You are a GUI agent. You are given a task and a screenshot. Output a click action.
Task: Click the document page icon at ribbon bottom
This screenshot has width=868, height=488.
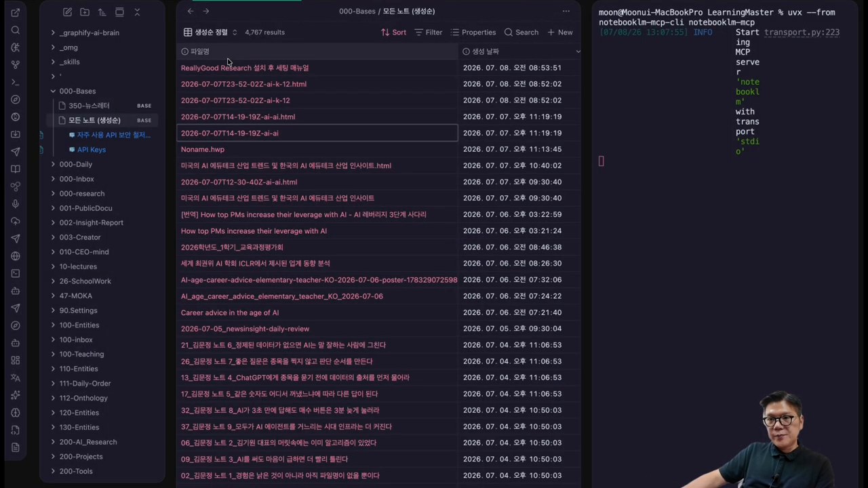pos(16,447)
